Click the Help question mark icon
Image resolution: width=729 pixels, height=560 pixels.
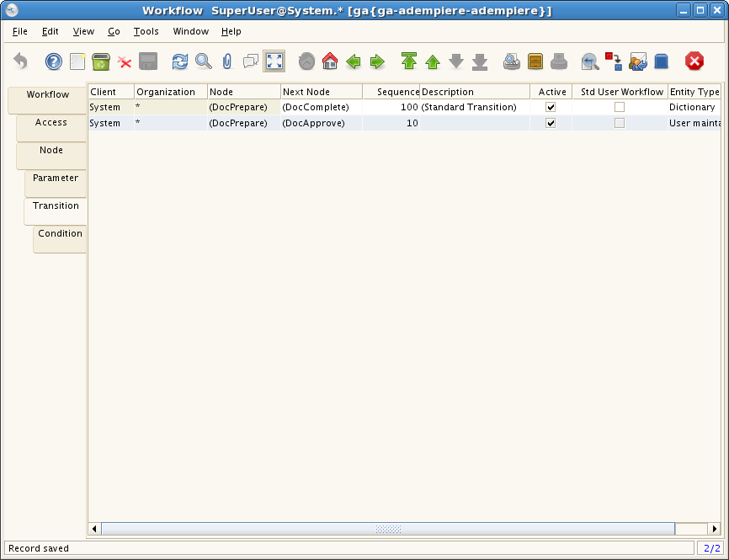(54, 61)
